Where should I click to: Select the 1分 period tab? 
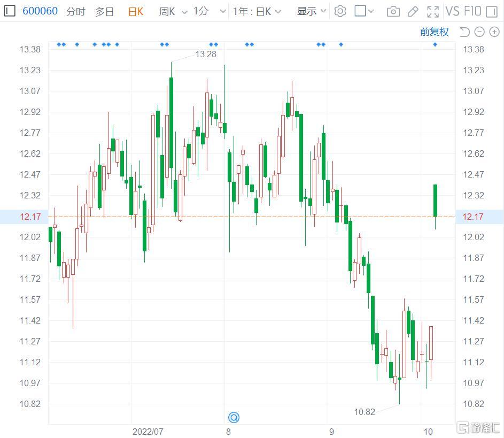(200, 12)
